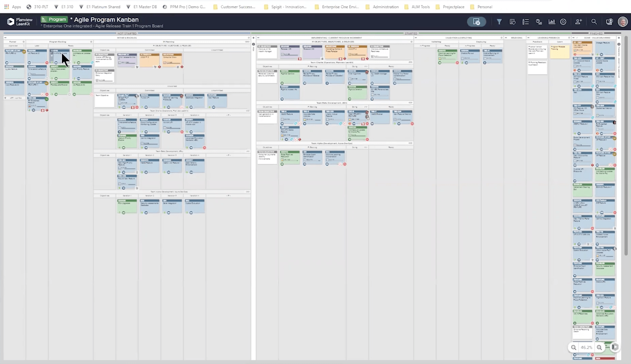This screenshot has width=631, height=364.
Task: Click the Program Backlog lane header
Action: (x=58, y=42)
